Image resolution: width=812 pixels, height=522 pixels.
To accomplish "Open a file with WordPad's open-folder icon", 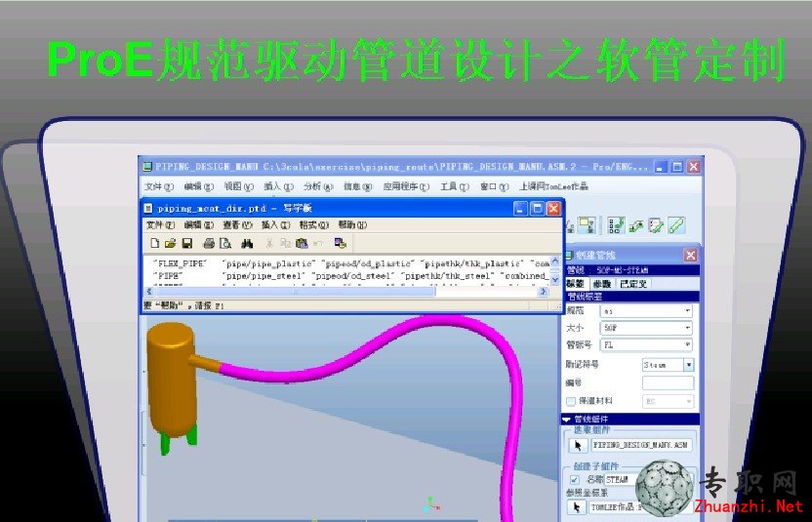I will coord(170,243).
